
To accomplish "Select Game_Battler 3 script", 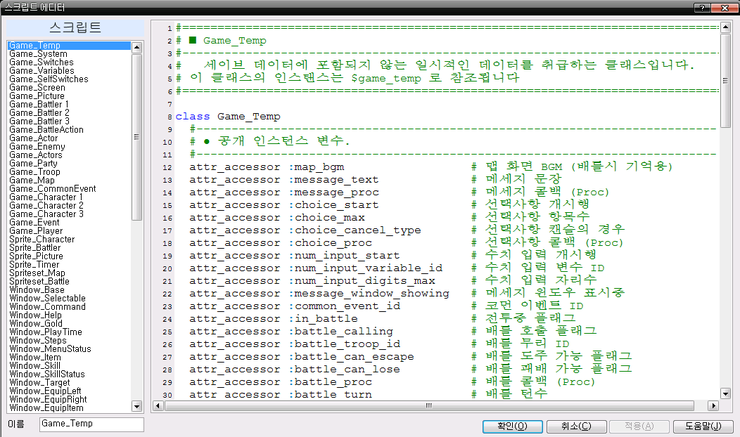I will pos(69,121).
